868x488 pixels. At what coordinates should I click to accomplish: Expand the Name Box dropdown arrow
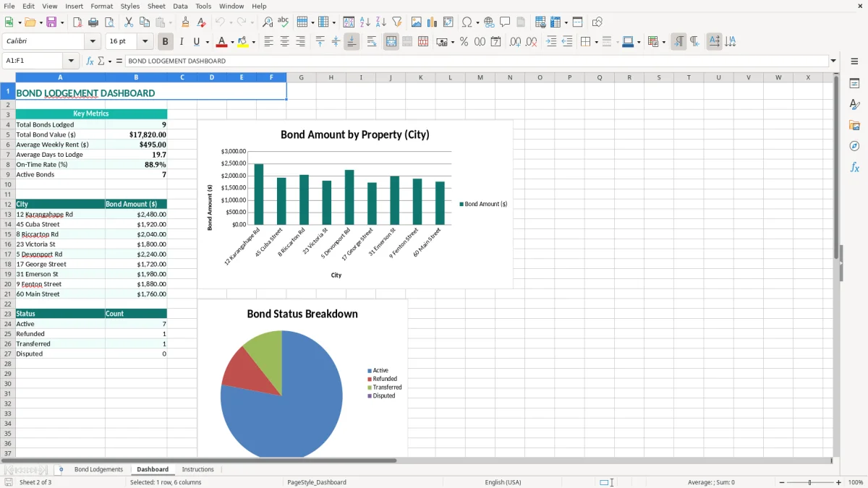tap(71, 61)
